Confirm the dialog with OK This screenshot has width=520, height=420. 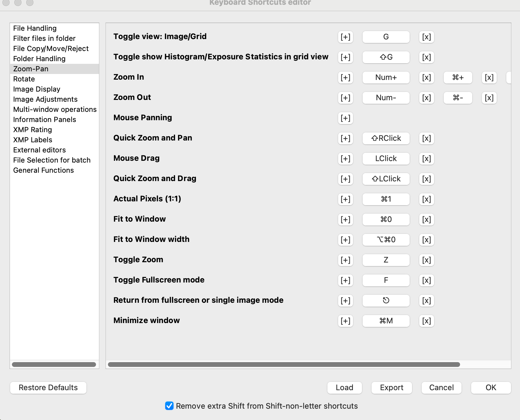[x=491, y=387]
